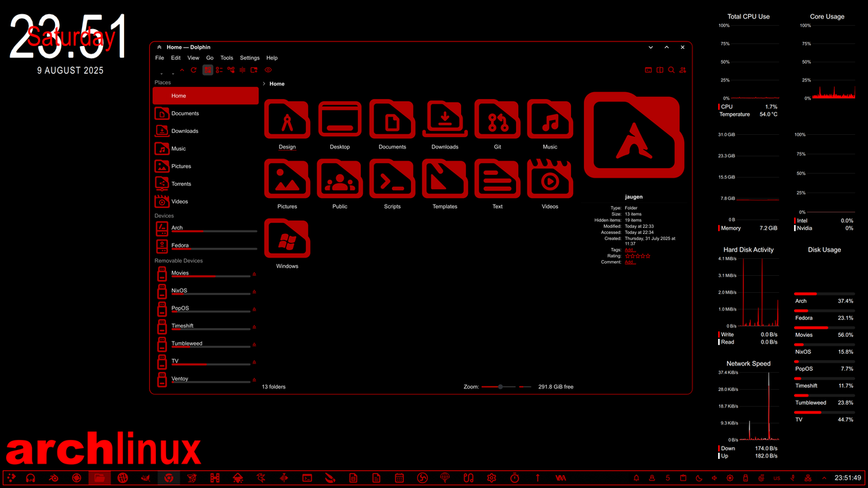868x488 pixels.
Task: Open the Go menu
Action: [x=210, y=58]
